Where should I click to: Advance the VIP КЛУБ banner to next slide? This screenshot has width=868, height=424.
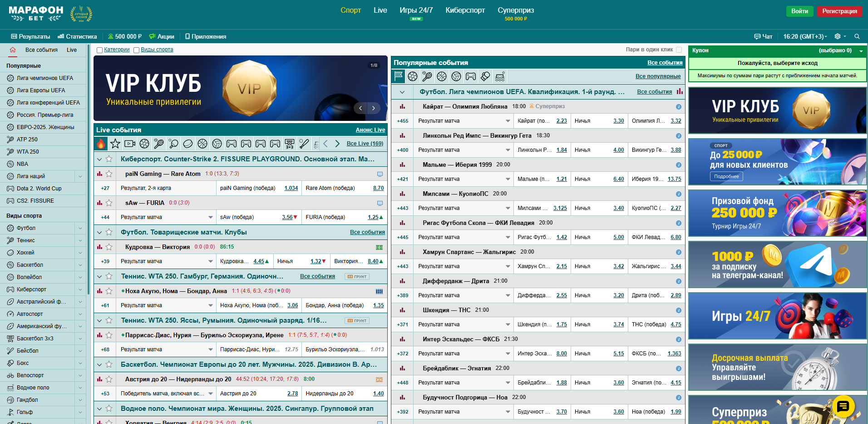pyautogui.click(x=374, y=108)
